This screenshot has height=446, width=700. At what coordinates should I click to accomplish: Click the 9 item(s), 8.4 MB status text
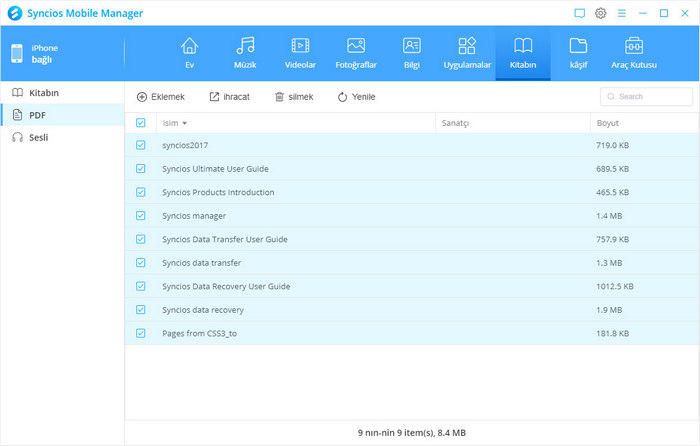(412, 433)
